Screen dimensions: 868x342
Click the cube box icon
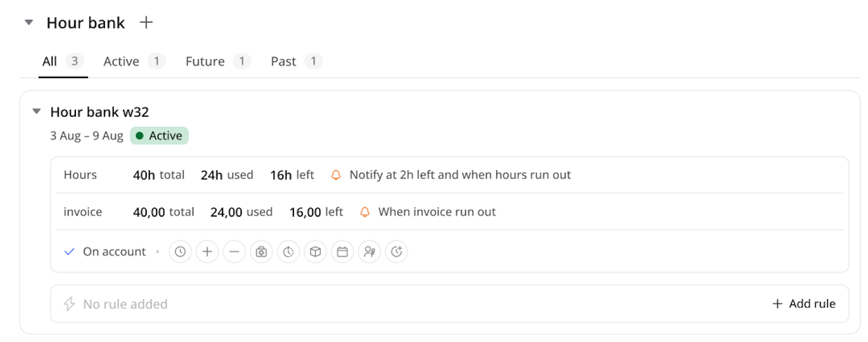315,252
